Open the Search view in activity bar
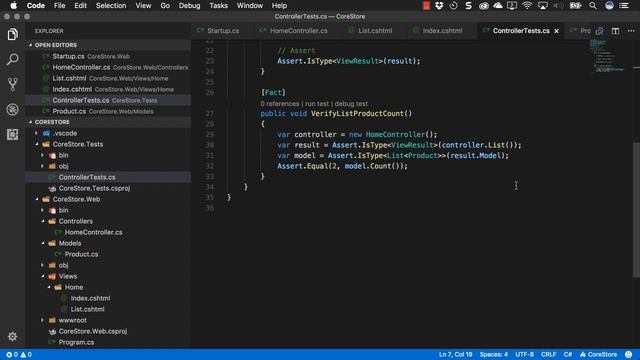Screen dimensions: 640x360 click(x=12, y=60)
